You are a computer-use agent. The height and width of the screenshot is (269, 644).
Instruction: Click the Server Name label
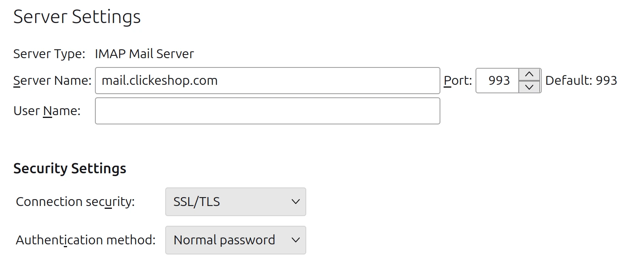(52, 80)
